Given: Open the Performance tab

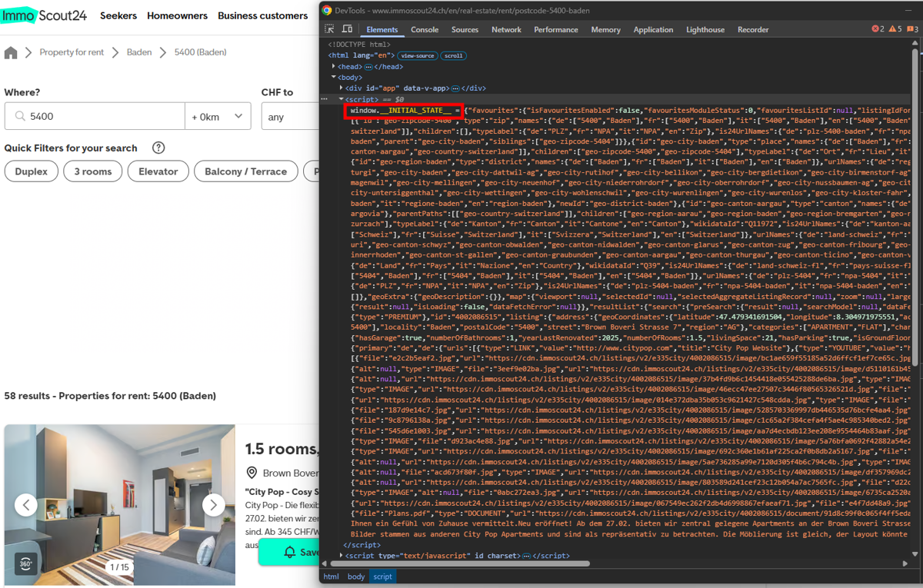Looking at the screenshot, I should click(556, 29).
